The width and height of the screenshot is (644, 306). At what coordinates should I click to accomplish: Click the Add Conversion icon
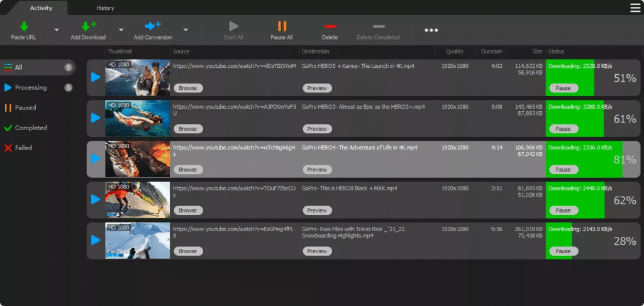coord(153,26)
